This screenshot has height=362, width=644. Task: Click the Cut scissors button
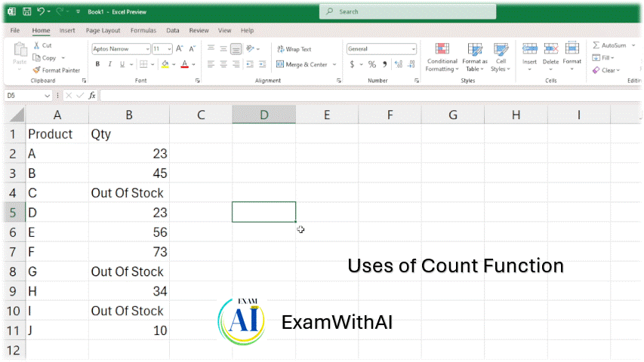(43, 45)
